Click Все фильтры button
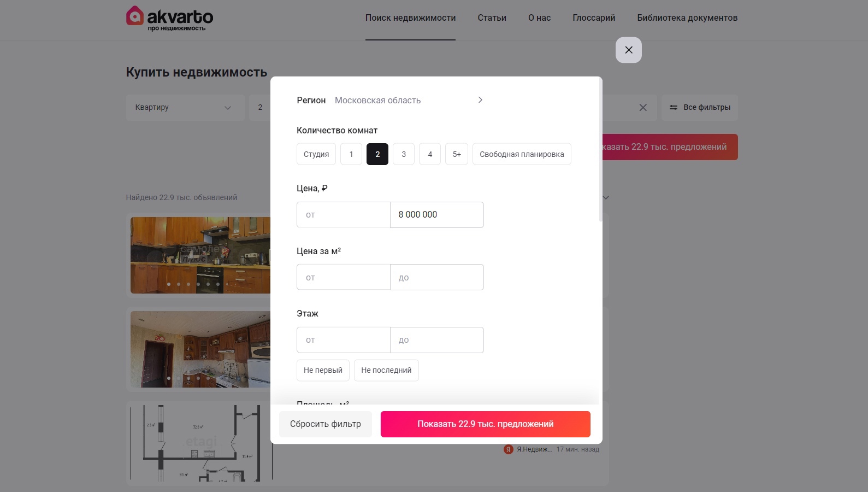868x492 pixels. [700, 108]
